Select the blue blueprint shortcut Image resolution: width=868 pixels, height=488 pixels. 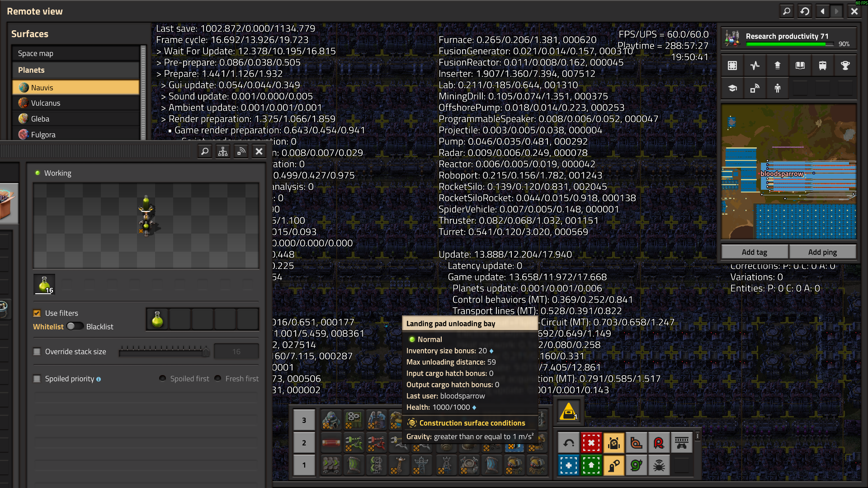tap(569, 465)
